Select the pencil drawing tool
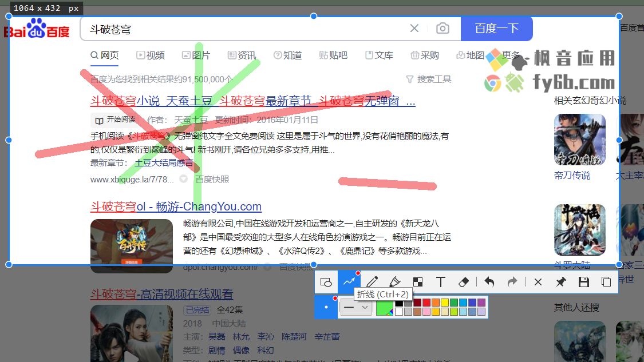Viewport: 644px width, 362px height. click(x=372, y=282)
